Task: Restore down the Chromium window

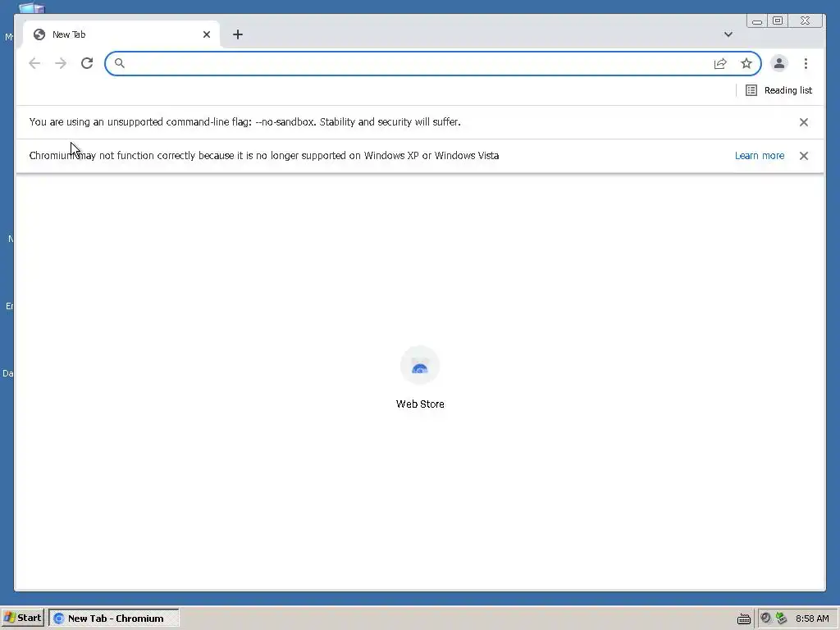Action: coord(778,21)
